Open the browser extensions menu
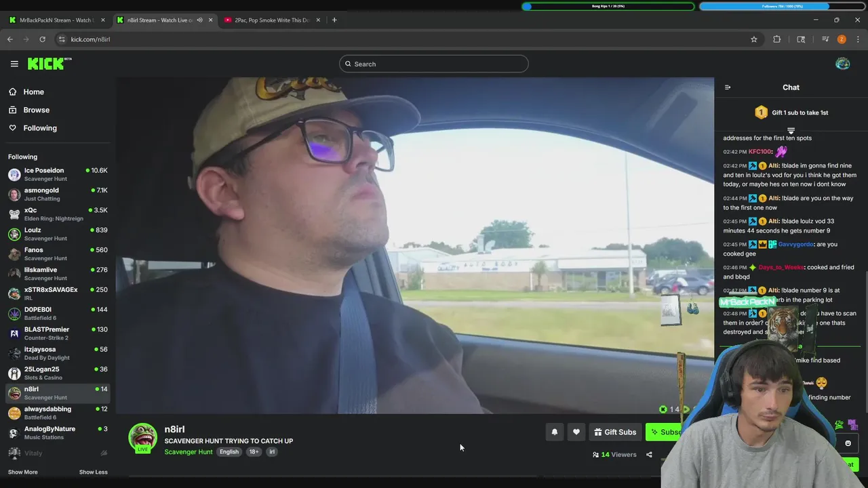 point(777,39)
